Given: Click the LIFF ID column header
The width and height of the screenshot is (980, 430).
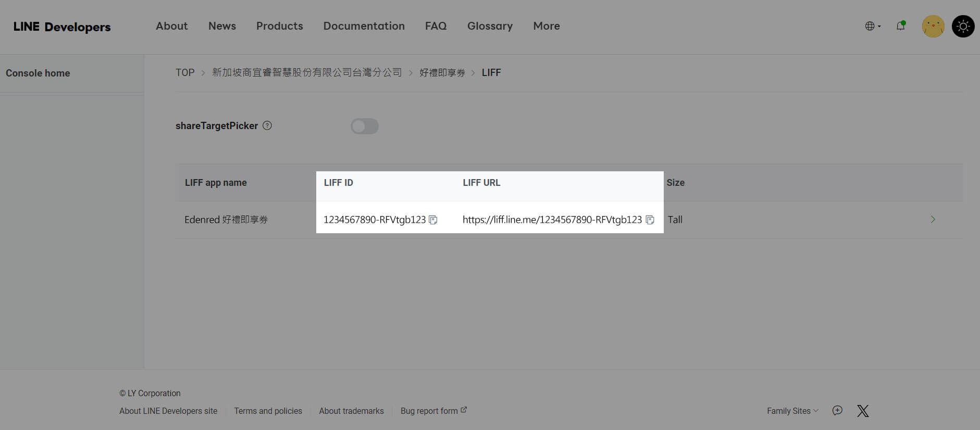Looking at the screenshot, I should [x=339, y=183].
